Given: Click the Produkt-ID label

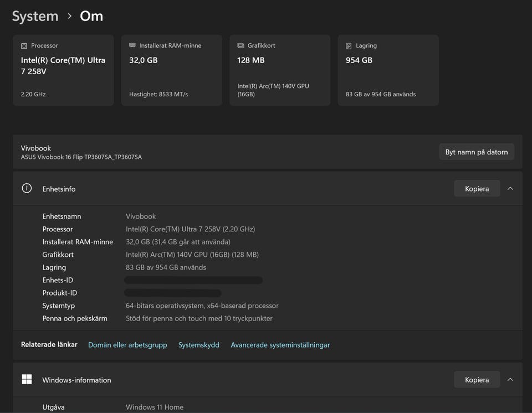Looking at the screenshot, I should 60,293.
